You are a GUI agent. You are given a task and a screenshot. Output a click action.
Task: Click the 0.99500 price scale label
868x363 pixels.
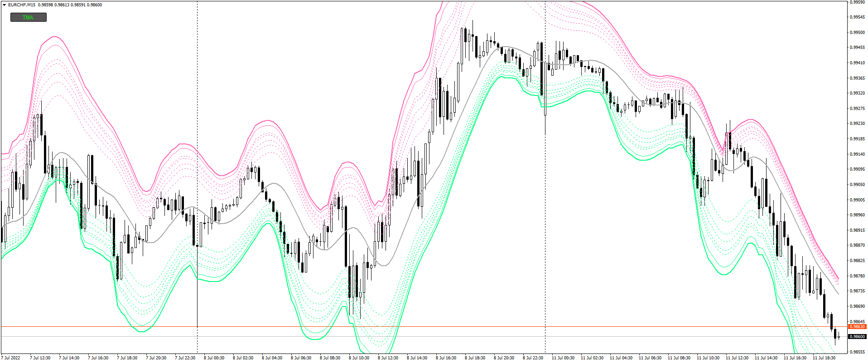click(857, 33)
